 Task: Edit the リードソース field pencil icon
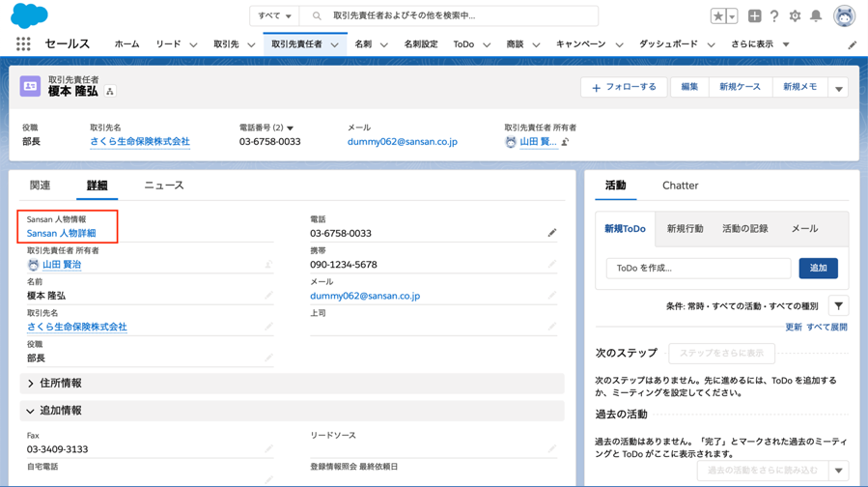click(x=552, y=448)
